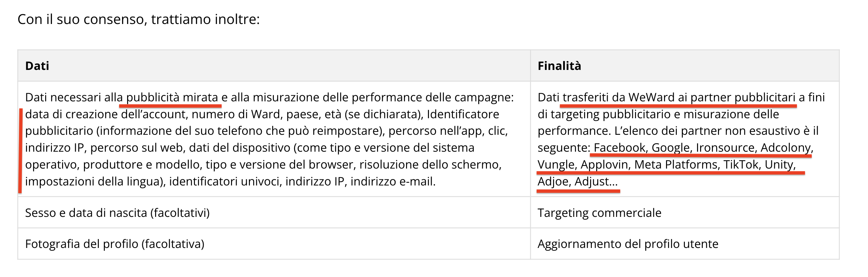Click the heading 'Con il suo consenso, trattiamo inoltre:'
Screen dimensions: 868x277
139,19
